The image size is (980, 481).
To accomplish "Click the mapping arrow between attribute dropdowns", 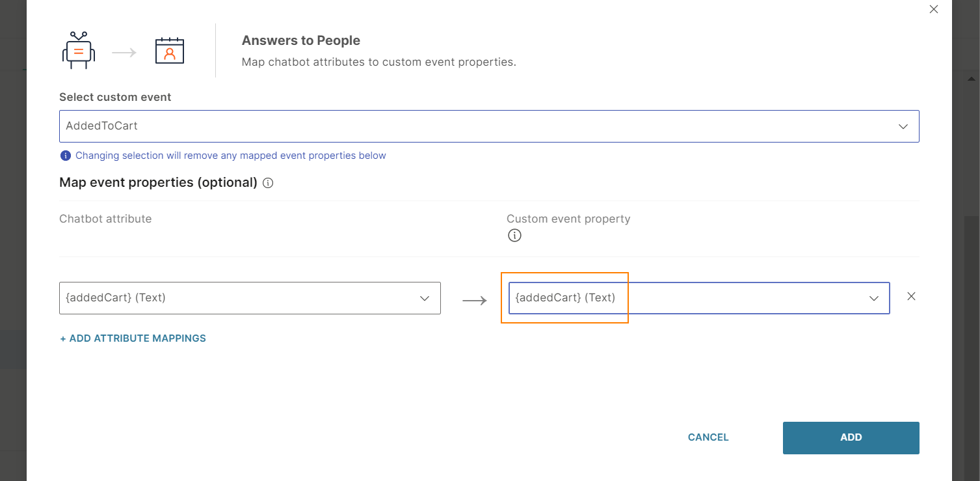I will 475,300.
